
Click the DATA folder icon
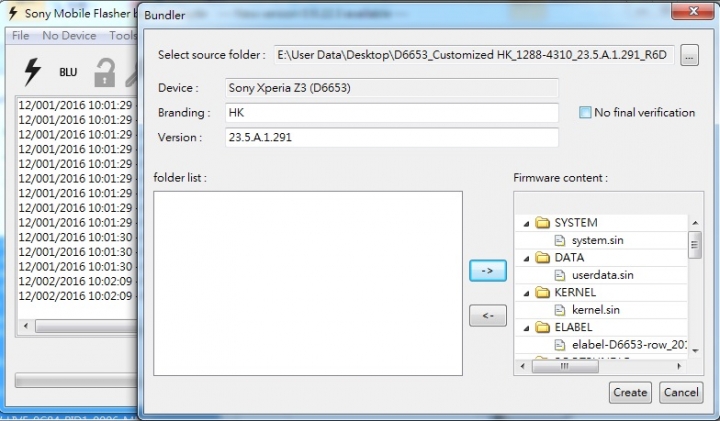click(x=543, y=258)
